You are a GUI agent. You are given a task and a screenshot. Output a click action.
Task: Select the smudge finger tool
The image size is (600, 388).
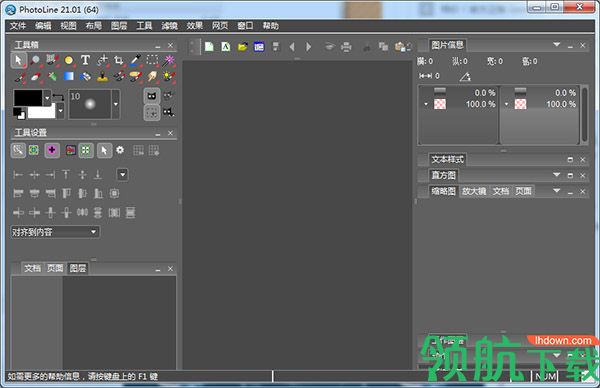point(152,77)
